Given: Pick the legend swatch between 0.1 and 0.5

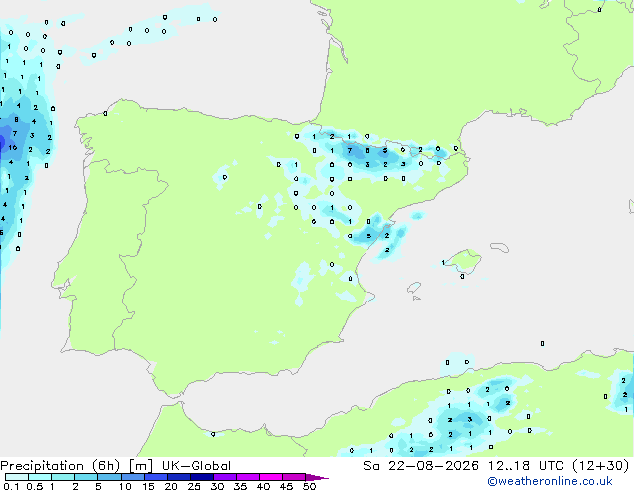Looking at the screenshot, I should [17, 477].
